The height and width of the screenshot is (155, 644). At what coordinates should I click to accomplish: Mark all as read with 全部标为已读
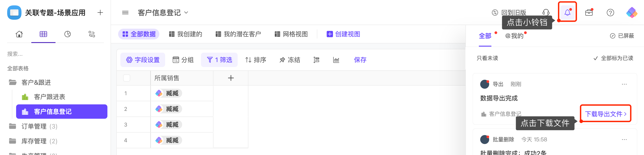point(613,58)
